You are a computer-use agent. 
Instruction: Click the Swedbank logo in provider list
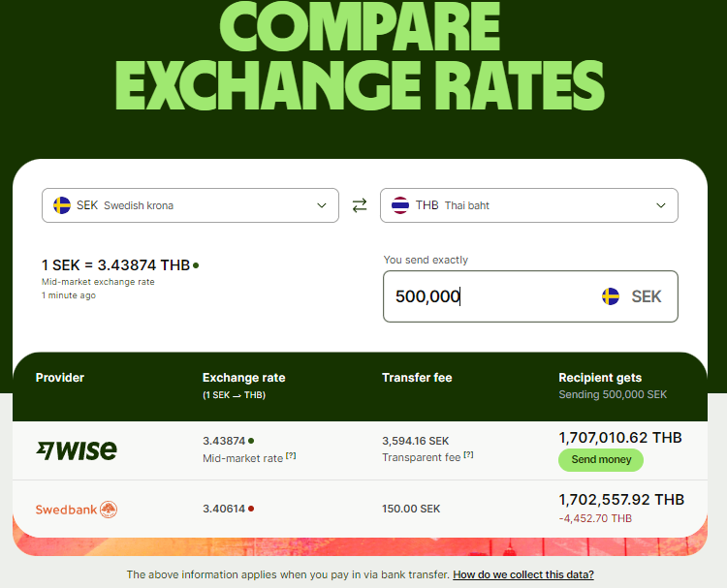point(77,509)
